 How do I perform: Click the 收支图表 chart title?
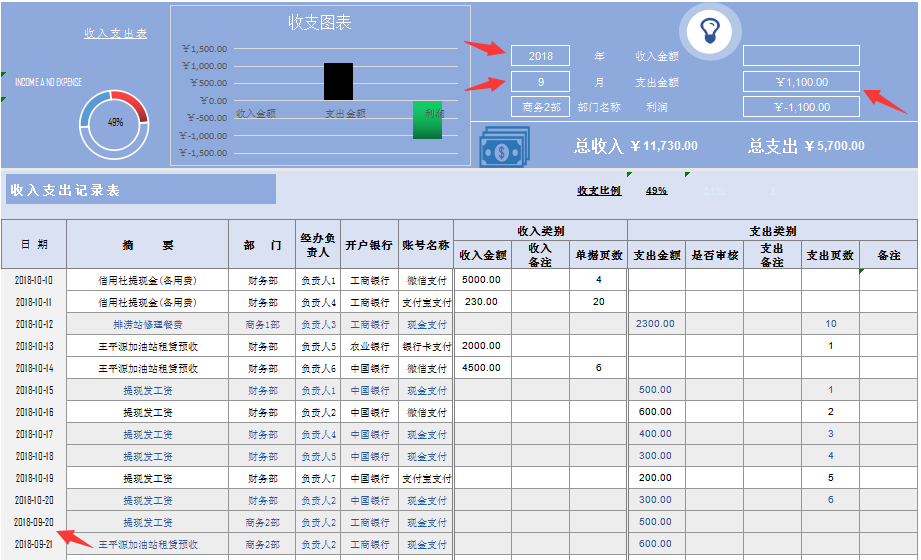tap(320, 22)
